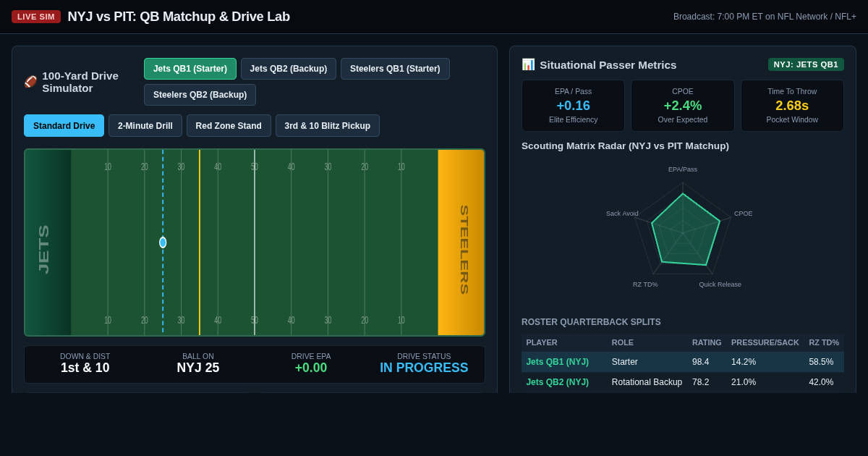Click the CPOE radar axis label
The width and height of the screenshot is (868, 456).
point(744,214)
